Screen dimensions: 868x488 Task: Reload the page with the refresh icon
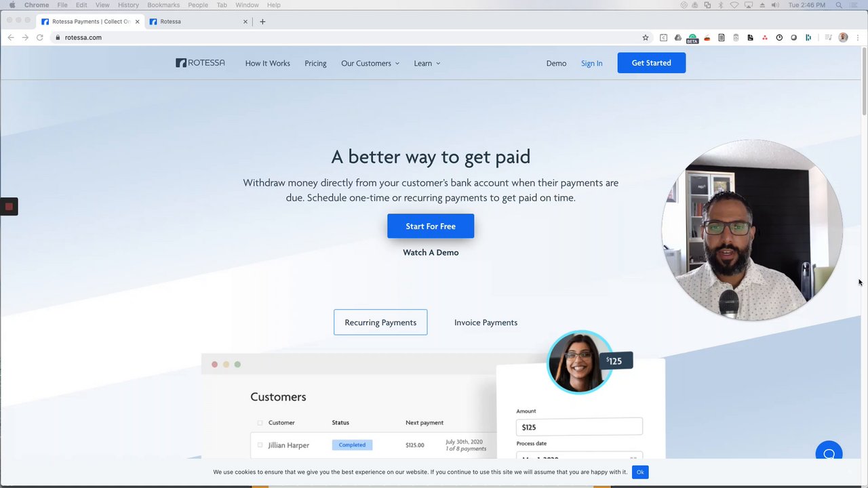40,37
